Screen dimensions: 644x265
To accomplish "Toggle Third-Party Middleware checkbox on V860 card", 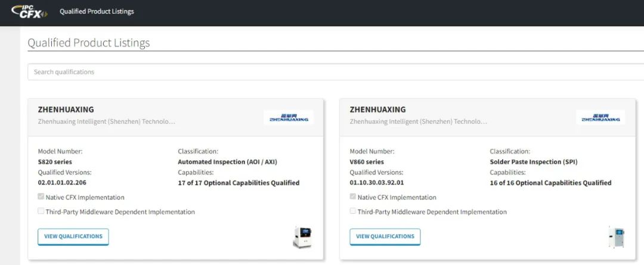I will click(x=353, y=211).
